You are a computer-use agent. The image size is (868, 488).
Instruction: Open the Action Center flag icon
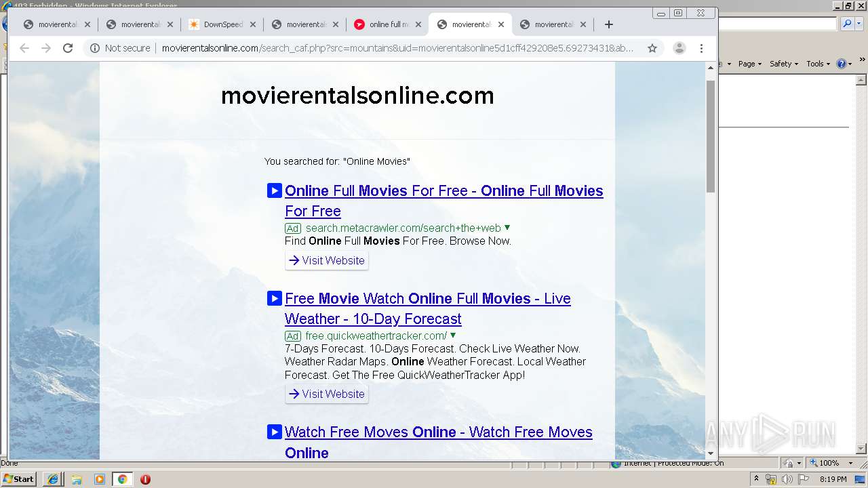[803, 479]
